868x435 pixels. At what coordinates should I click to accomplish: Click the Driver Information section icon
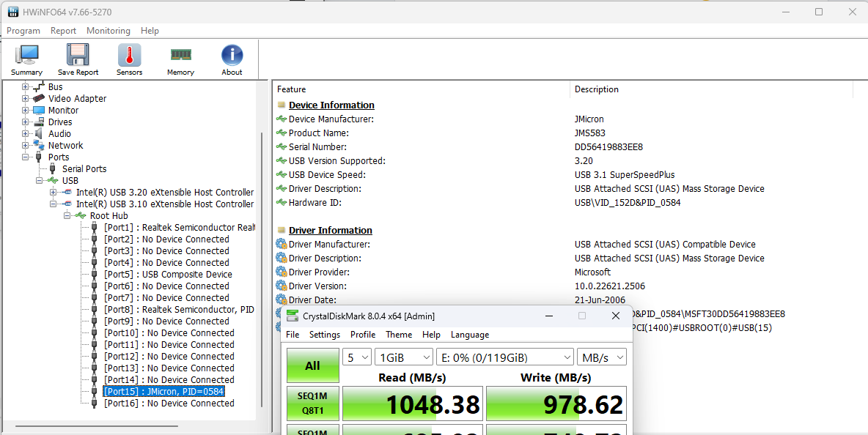282,230
